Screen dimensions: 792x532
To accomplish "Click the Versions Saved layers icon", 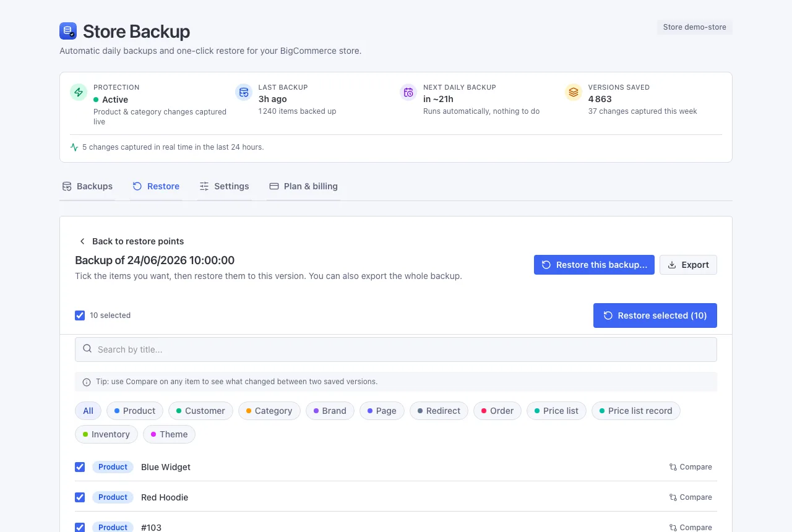I will coord(574,92).
